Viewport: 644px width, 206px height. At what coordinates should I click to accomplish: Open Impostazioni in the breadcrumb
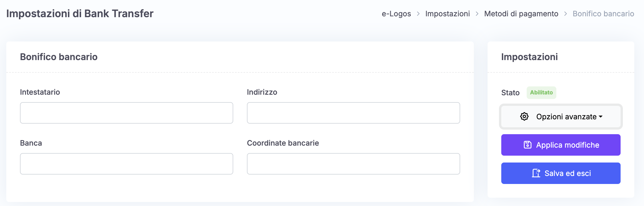click(447, 14)
